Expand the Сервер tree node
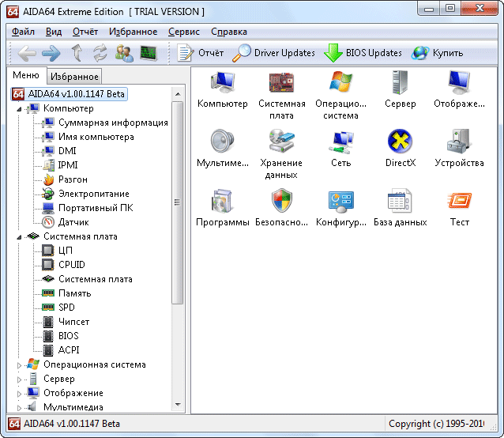Screen dimensions: 504x438 [19, 379]
